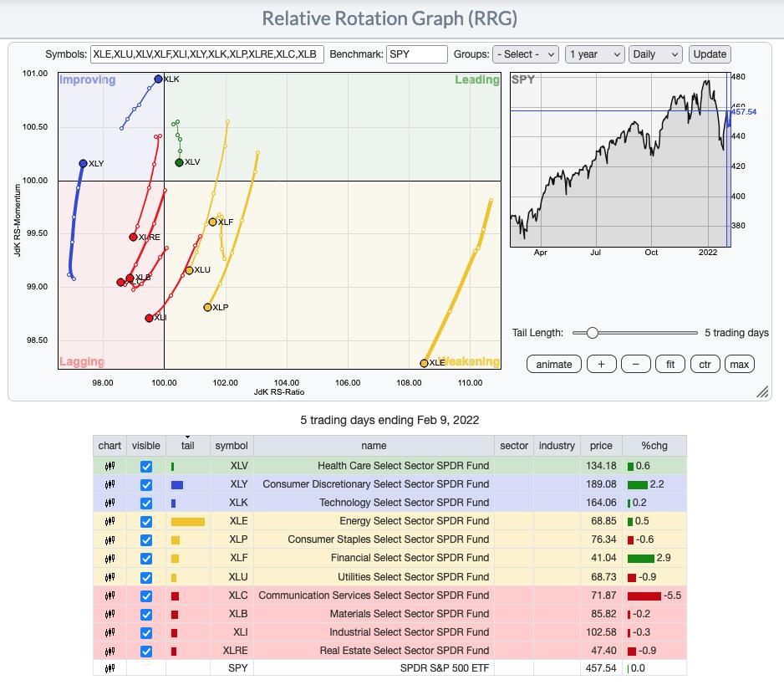Click the XLRE marker dot on graph
This screenshot has width=784, height=685.
pos(133,238)
